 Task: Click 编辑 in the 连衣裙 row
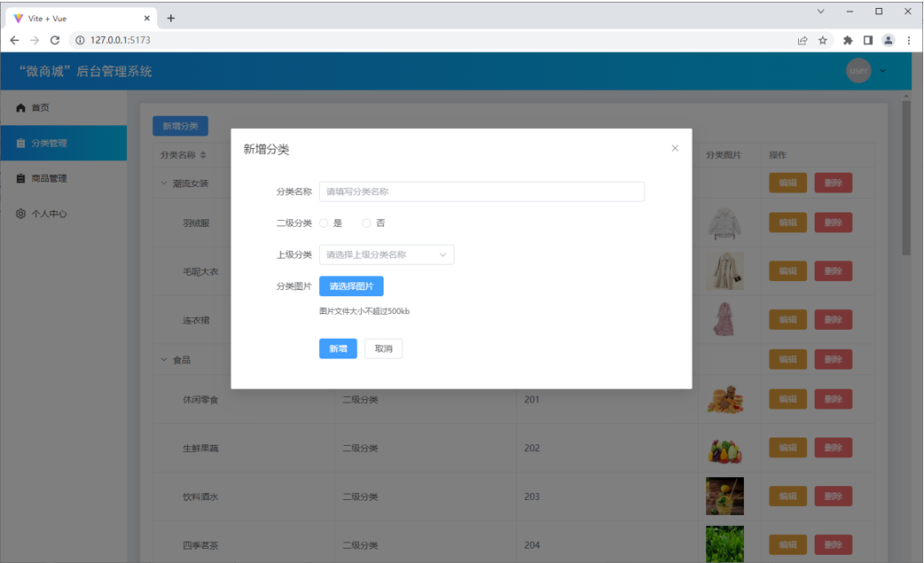point(787,320)
